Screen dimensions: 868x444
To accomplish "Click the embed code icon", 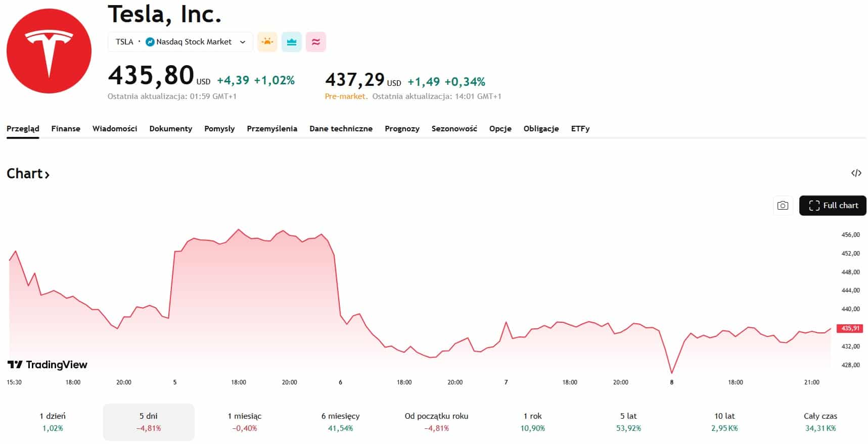I will pos(856,173).
